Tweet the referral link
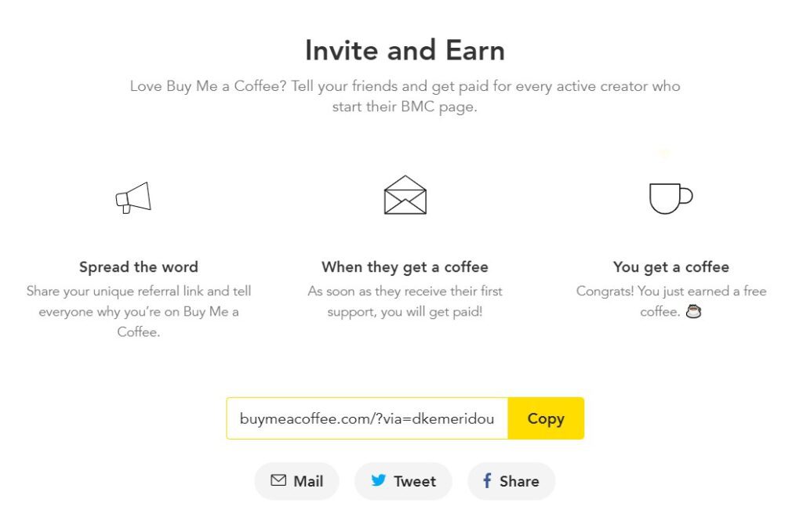 (403, 481)
